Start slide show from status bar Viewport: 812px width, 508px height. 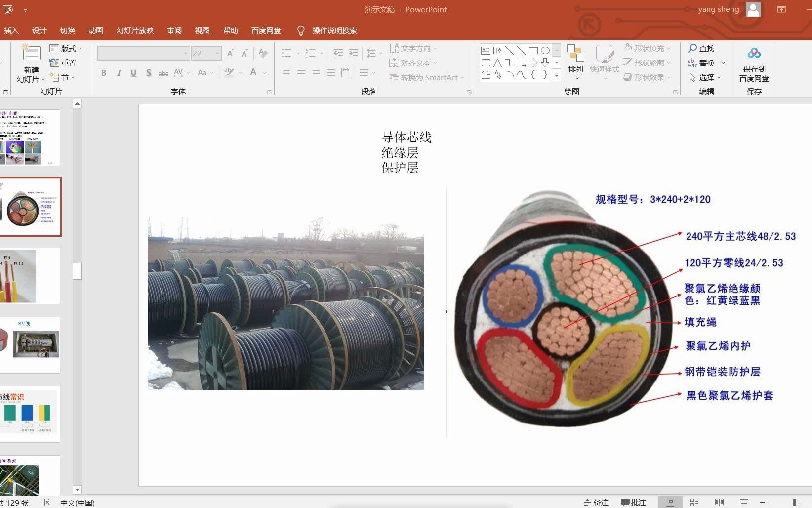pos(744,502)
